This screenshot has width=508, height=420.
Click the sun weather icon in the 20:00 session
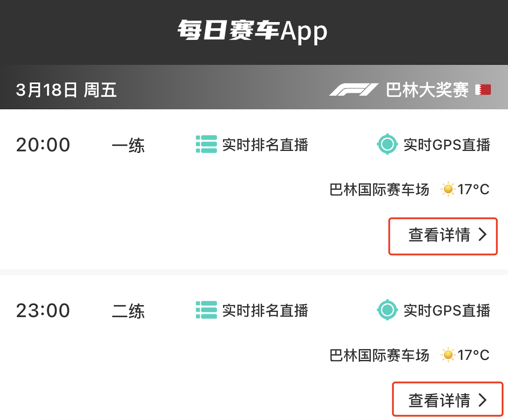[x=448, y=189]
